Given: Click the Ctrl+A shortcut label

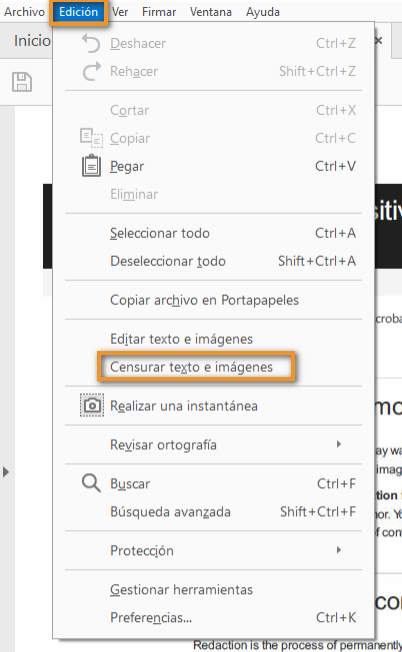Looking at the screenshot, I should 335,233.
